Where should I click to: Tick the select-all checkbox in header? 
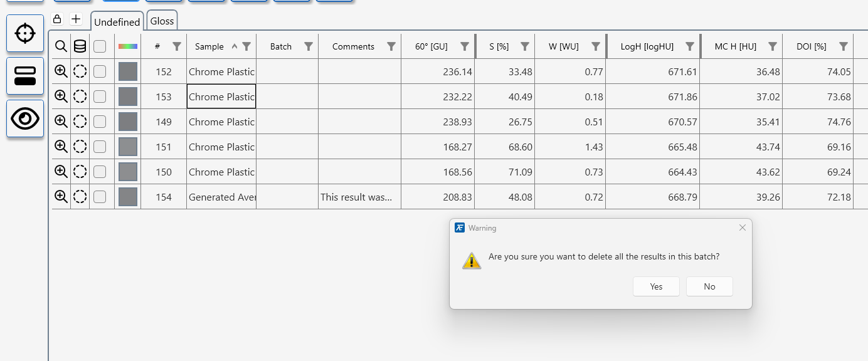(x=100, y=46)
